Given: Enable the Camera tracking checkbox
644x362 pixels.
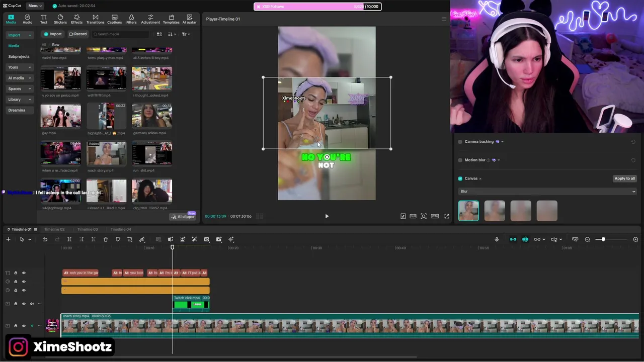Looking at the screenshot, I should [x=460, y=142].
